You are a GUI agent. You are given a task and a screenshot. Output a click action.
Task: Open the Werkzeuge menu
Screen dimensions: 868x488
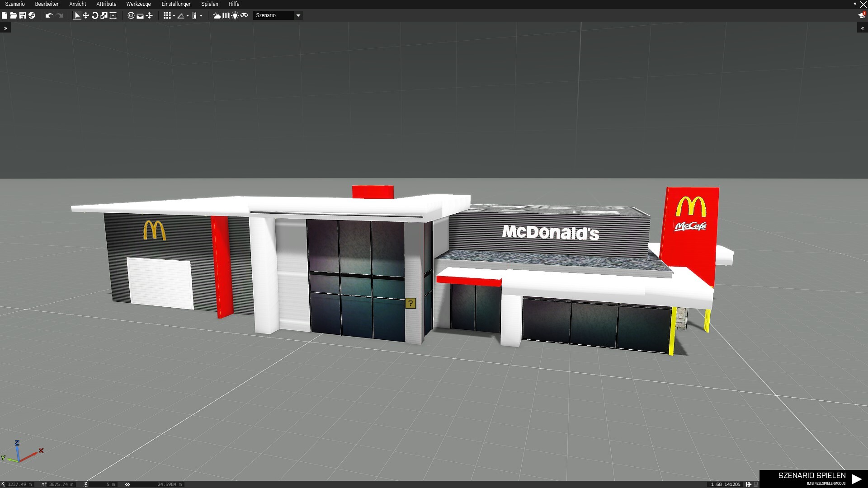[x=138, y=4]
